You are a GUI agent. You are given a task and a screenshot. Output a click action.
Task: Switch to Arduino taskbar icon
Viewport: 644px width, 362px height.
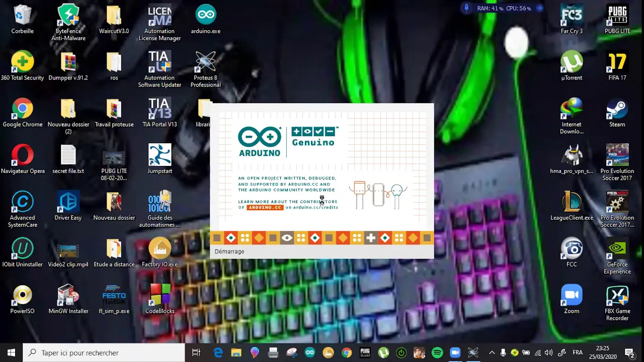[310, 353]
